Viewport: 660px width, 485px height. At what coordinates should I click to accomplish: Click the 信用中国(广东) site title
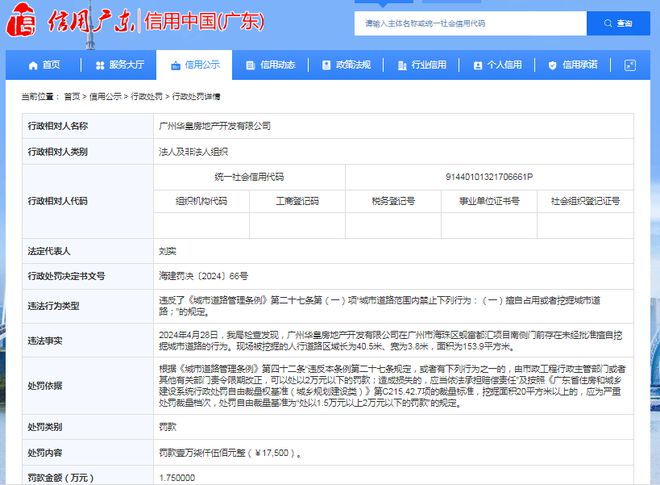pos(204,21)
